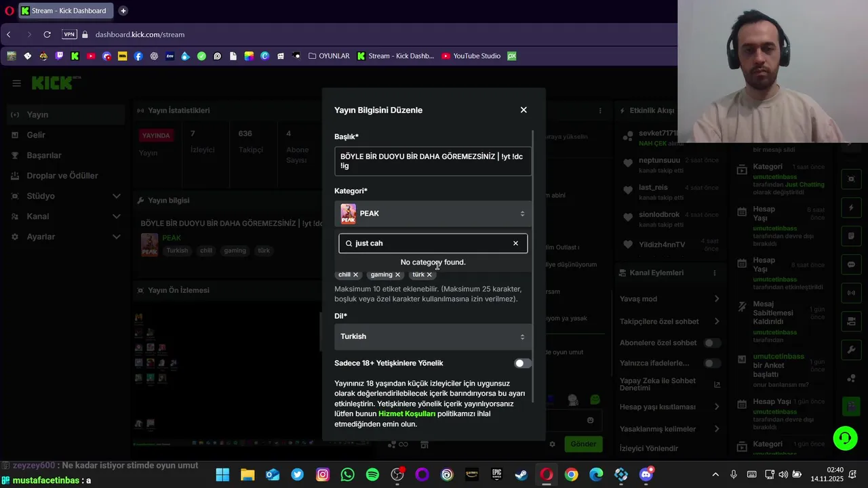Open the Hizmet Koşulları link
Viewport: 868px width, 488px height.
click(x=406, y=414)
